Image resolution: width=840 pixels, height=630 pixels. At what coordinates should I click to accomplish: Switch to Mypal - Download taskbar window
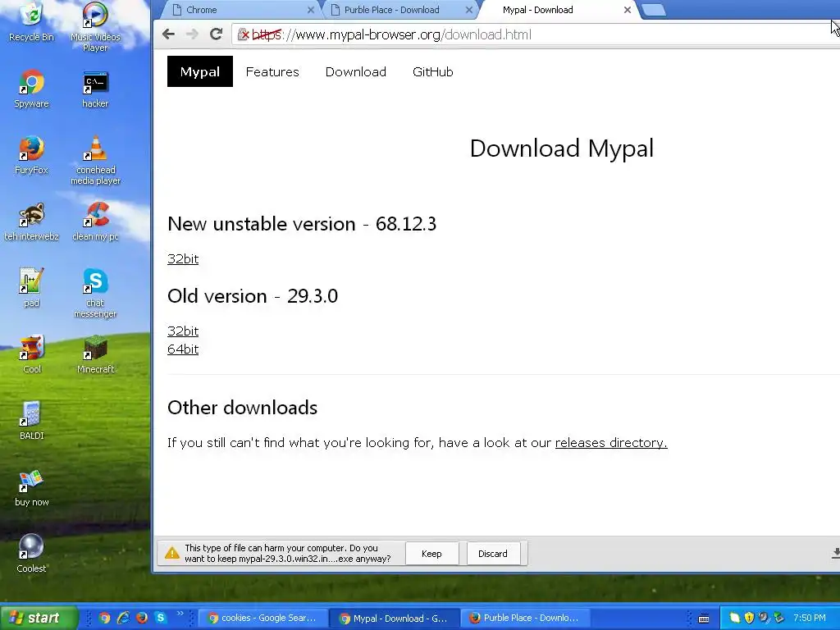coord(393,619)
